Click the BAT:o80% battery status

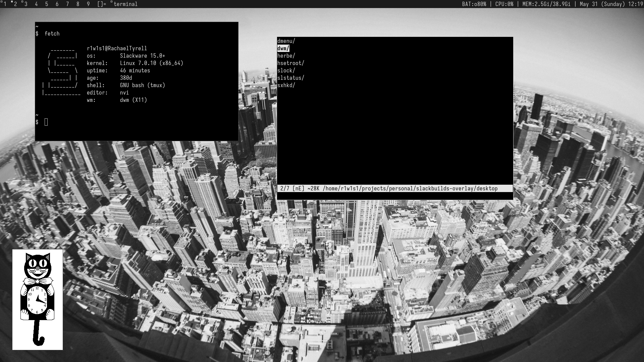pyautogui.click(x=474, y=4)
